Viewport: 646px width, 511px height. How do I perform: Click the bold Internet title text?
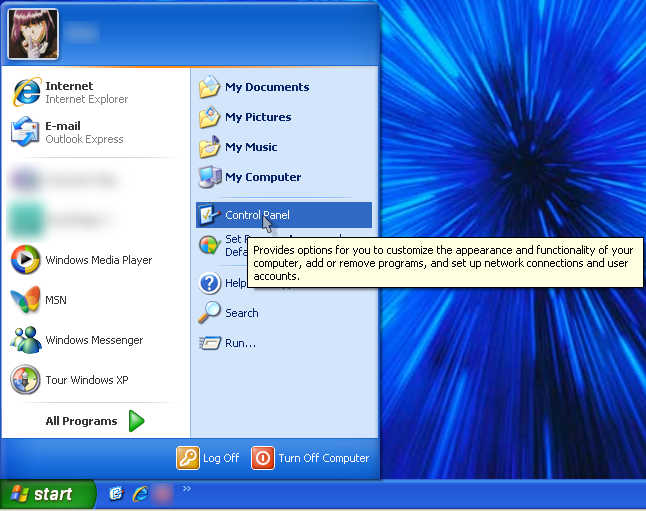click(x=69, y=86)
